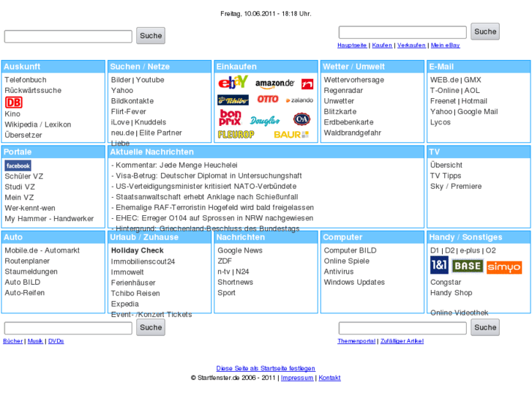The image size is (532, 399).
Task: Click the red DB railway logo
Action: click(14, 102)
